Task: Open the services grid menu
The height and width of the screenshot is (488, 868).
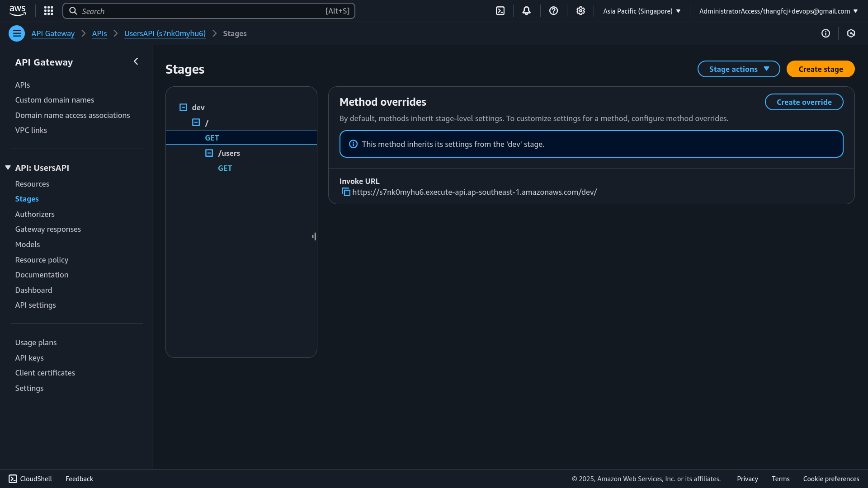Action: 48,11
